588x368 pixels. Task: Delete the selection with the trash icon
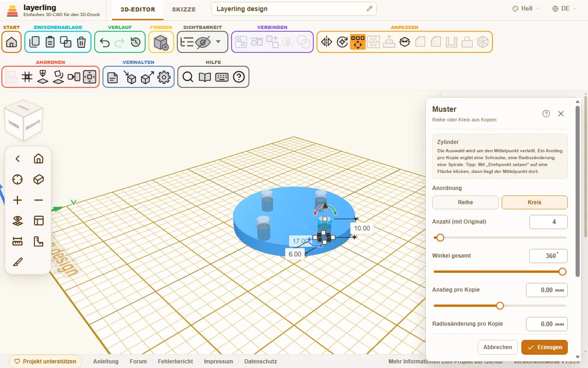[81, 42]
